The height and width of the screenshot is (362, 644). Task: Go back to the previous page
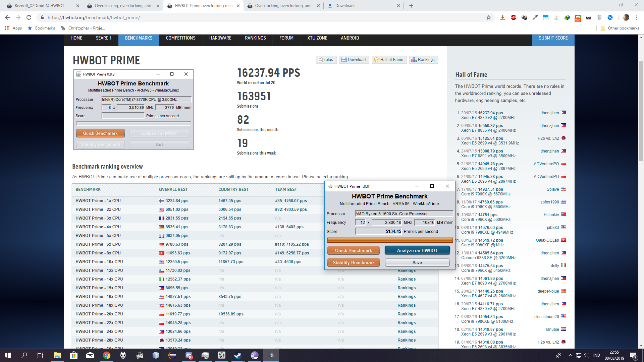(x=7, y=17)
